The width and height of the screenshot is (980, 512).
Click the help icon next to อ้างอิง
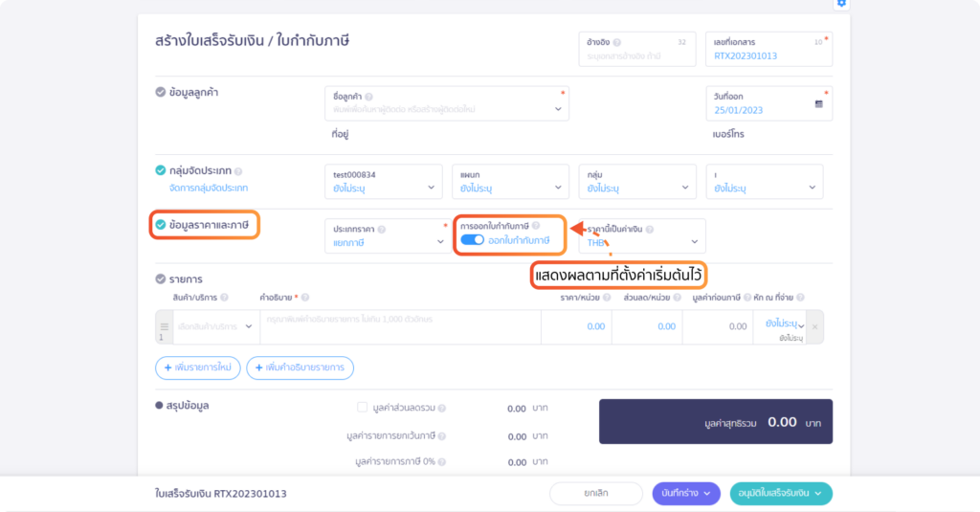point(616,42)
